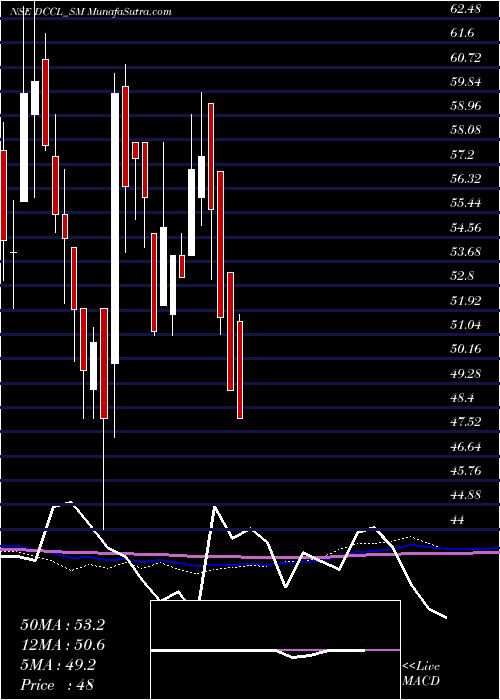Click the 12MA : 50.6 readout

coord(62,645)
